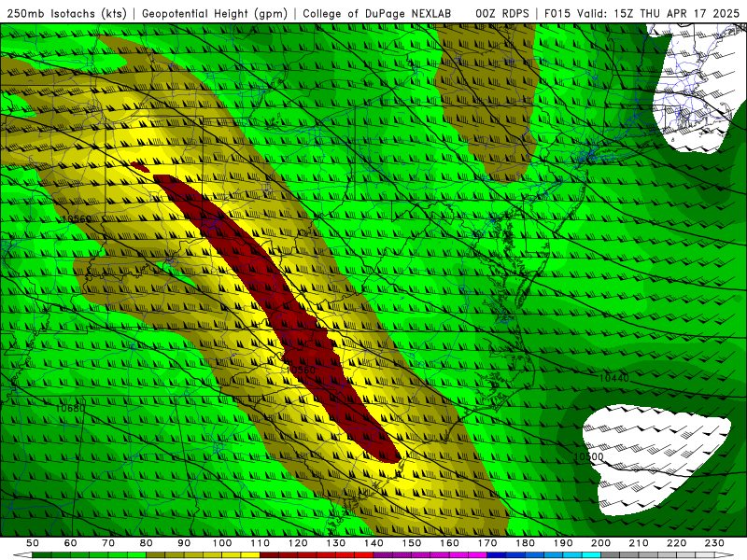The width and height of the screenshot is (747, 560).
Task: Click the "F015 Valid: 15Z THU APR 17 2025" text
Action: click(641, 14)
